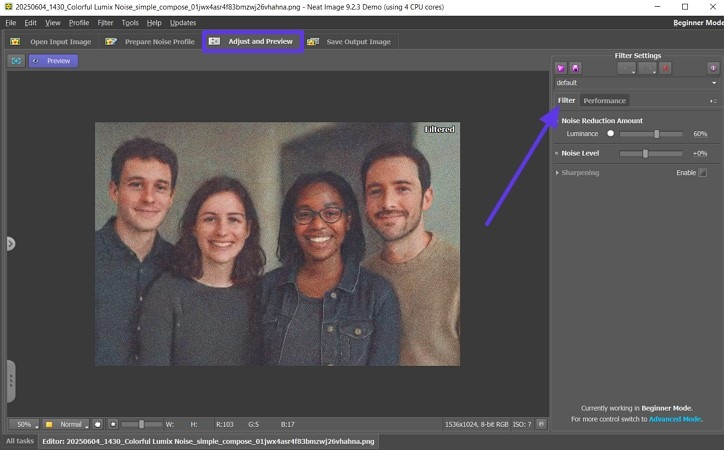Click the select preview area icon

16,61
